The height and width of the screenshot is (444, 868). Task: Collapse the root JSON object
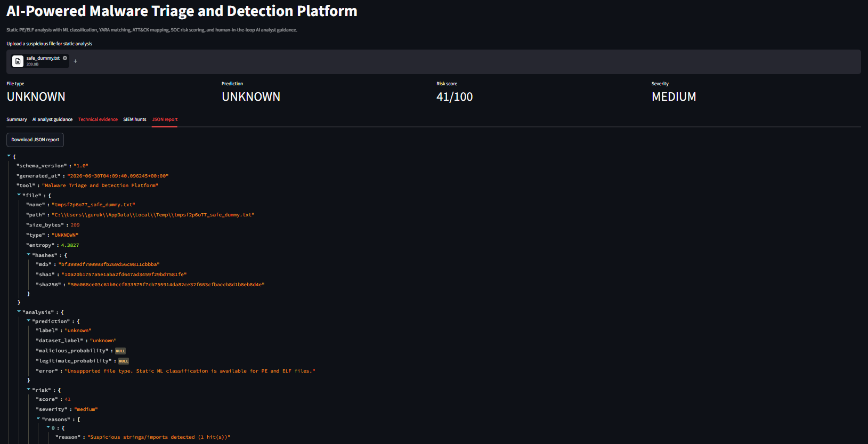click(x=9, y=156)
